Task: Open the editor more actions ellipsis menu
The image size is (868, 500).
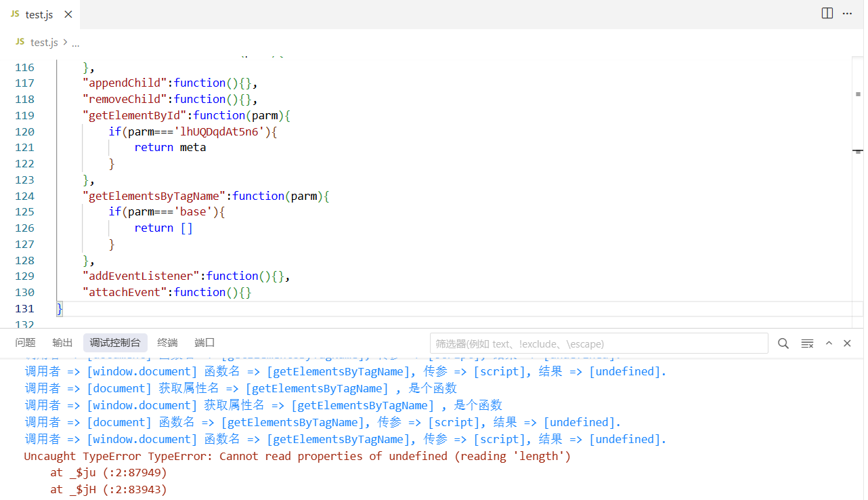Action: point(847,14)
